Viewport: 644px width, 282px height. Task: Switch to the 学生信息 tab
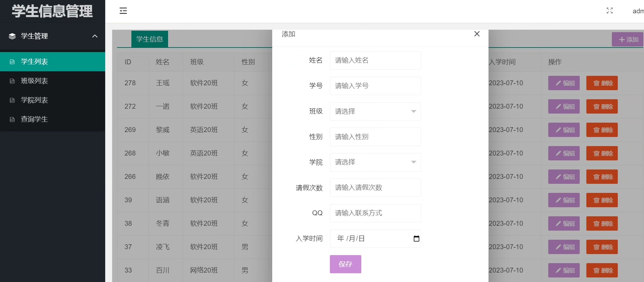(x=150, y=39)
